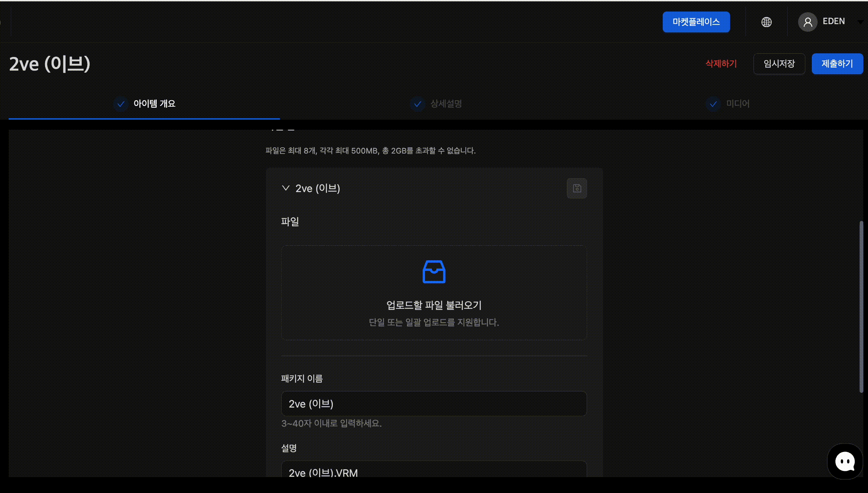Click checkmark icon beside 미디어
Screen dimensions: 868x493
[713, 104]
